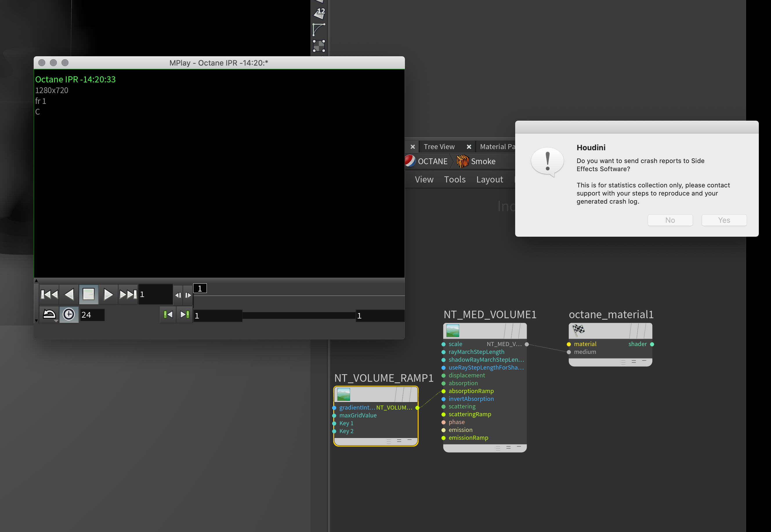Click the NT_MED_VOLUME1 node icon
Viewport: 771px width, 532px height.
click(x=453, y=331)
